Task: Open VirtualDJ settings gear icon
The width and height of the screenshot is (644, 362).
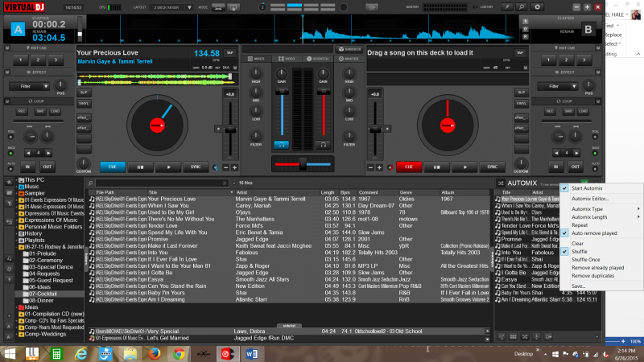Action: [x=537, y=7]
